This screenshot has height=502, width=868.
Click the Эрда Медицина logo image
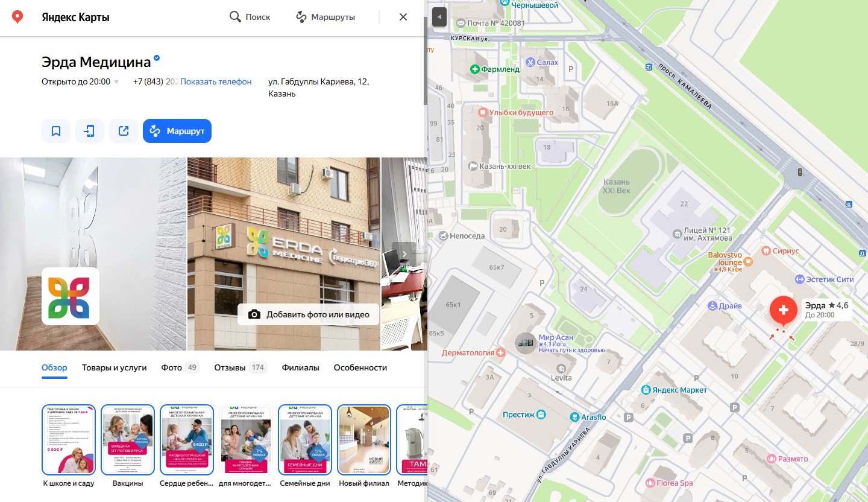click(x=70, y=297)
